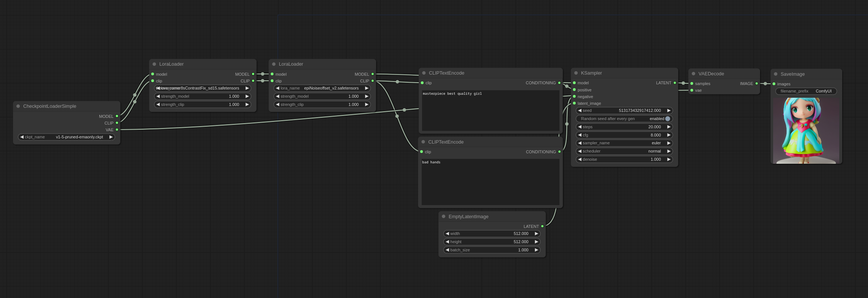Viewport: 868px width, 298px height.
Task: Open the sampler_name dropdown in KSampler
Action: click(x=624, y=143)
